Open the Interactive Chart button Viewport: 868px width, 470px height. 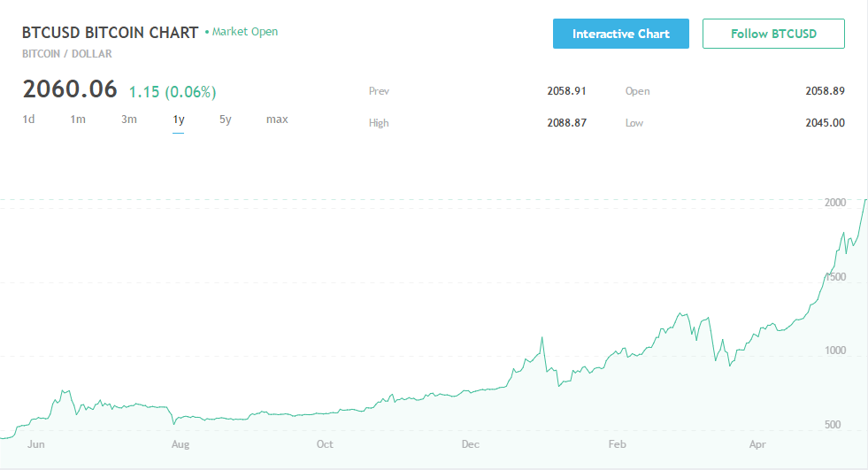click(x=620, y=34)
